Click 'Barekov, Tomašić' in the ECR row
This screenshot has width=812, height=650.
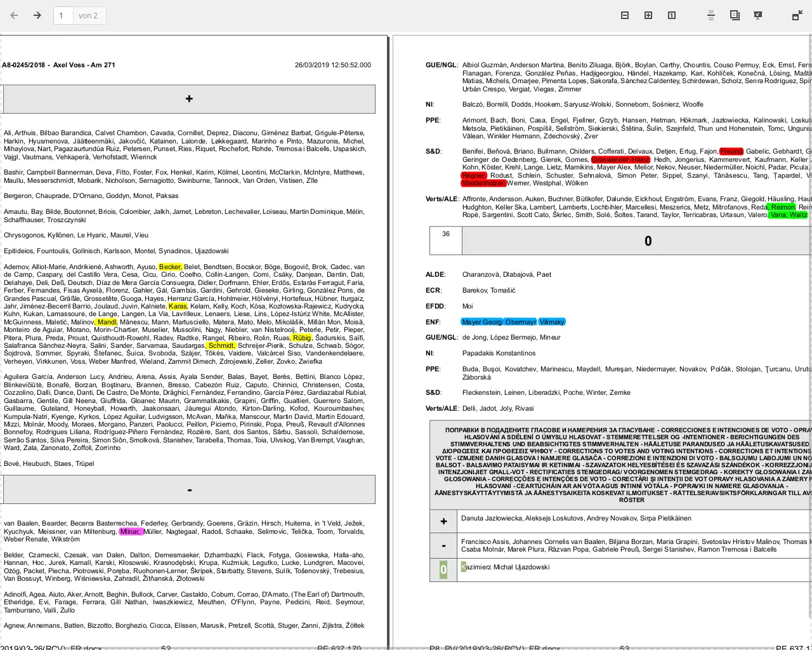tap(488, 291)
